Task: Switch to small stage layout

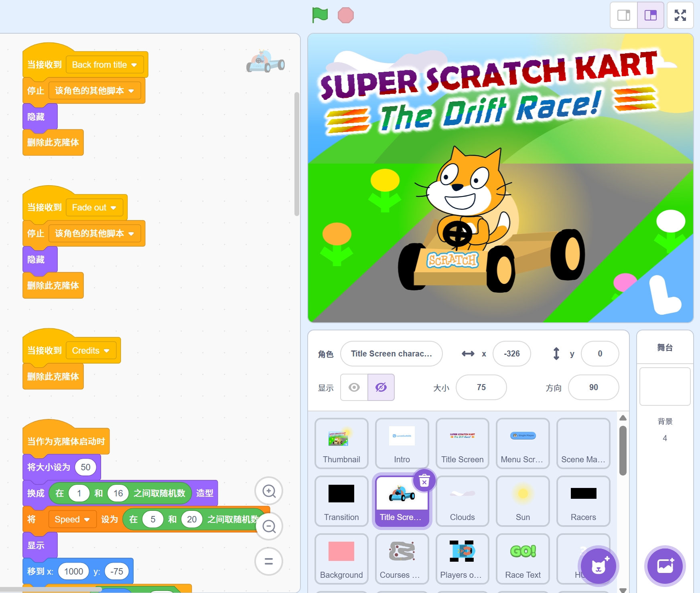Action: (623, 16)
